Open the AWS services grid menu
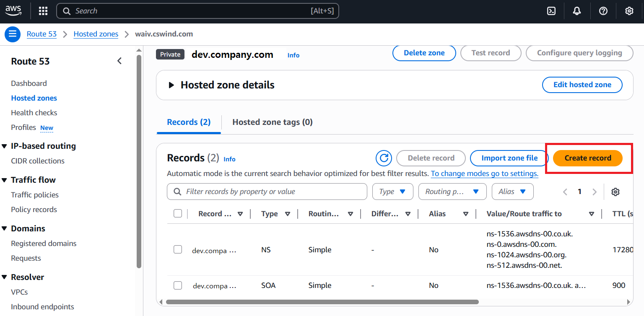Viewport: 644px width, 316px height. (x=43, y=11)
